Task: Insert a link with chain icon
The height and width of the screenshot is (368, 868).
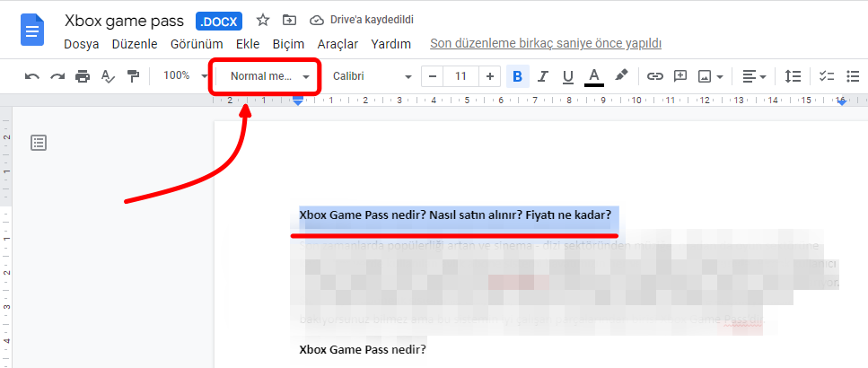Action: (655, 76)
